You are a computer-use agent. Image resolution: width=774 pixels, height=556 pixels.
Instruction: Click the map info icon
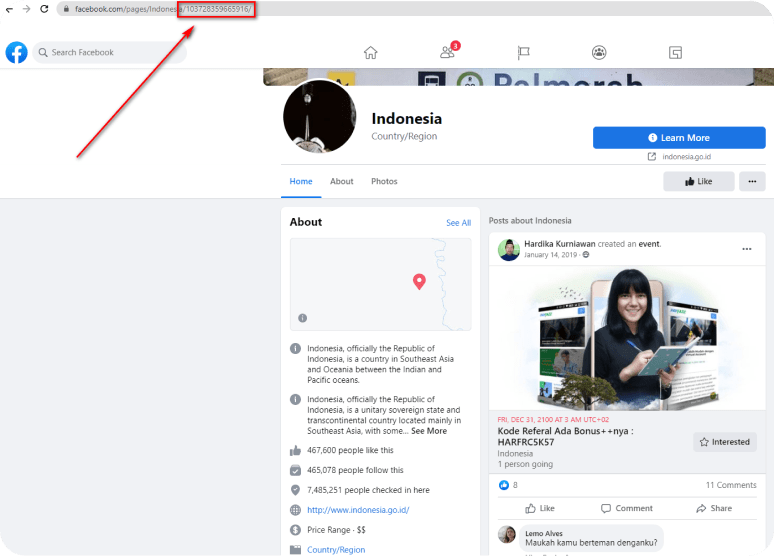coord(303,318)
